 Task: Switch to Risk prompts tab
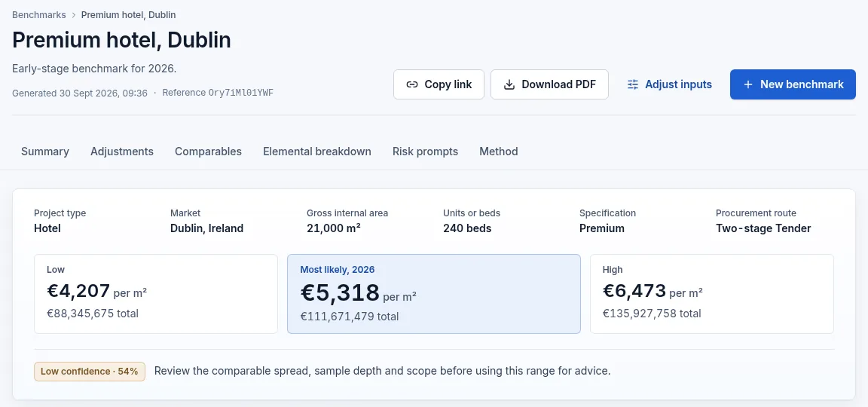(x=425, y=151)
